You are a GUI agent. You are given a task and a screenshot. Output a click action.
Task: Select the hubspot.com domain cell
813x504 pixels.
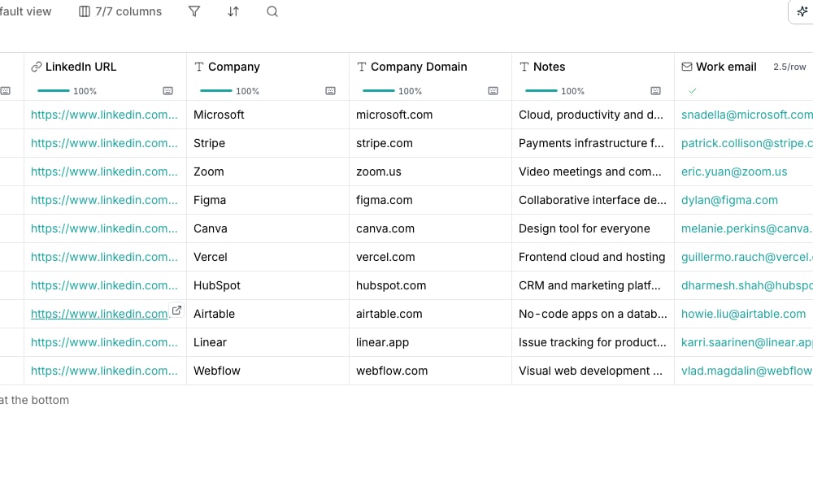pyautogui.click(x=430, y=285)
